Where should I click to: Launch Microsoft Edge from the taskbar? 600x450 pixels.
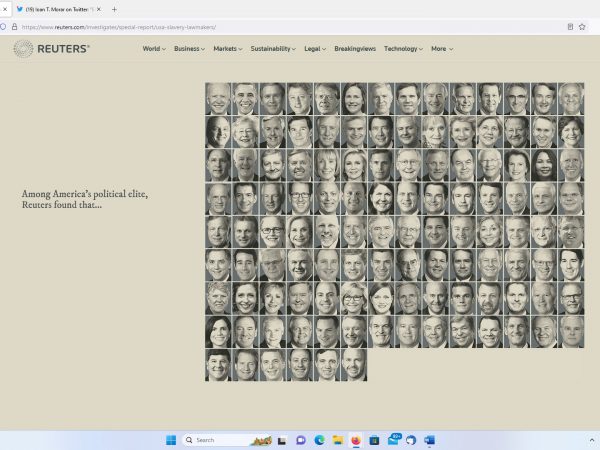pyautogui.click(x=319, y=440)
